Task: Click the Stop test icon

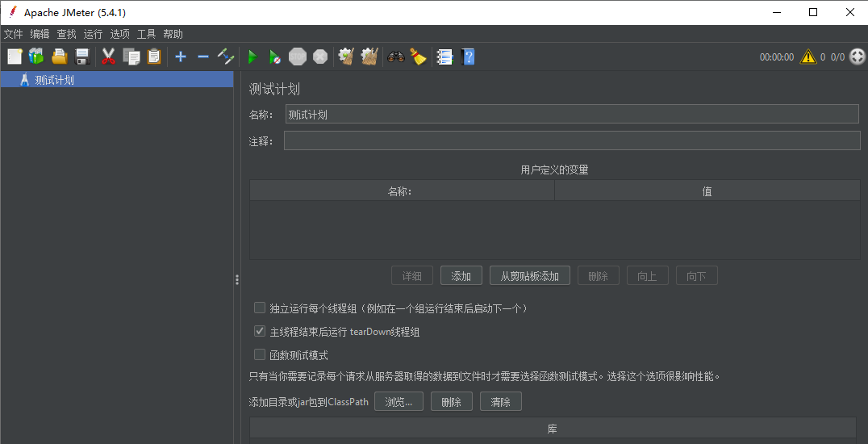Action: click(298, 57)
